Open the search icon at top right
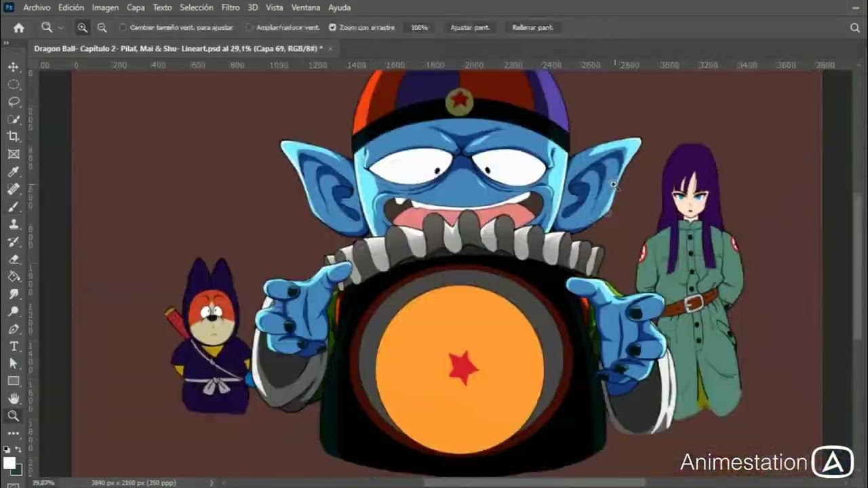 pos(855,28)
